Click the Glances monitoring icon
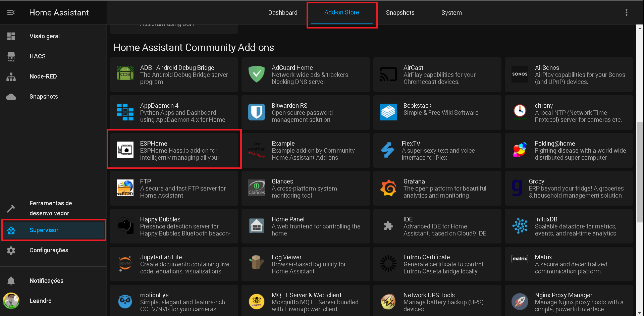This screenshot has width=644, height=316. click(257, 188)
